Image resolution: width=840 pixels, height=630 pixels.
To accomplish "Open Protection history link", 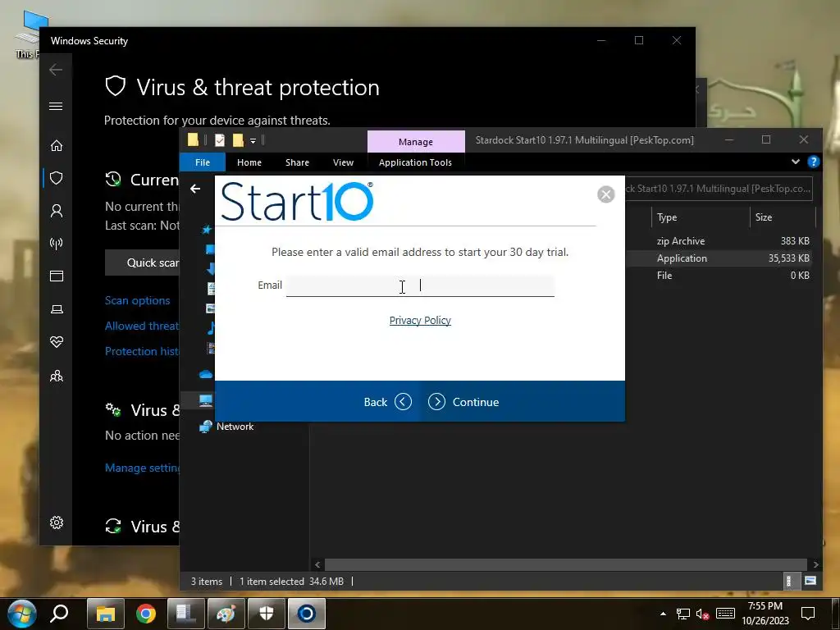I will click(x=143, y=351).
